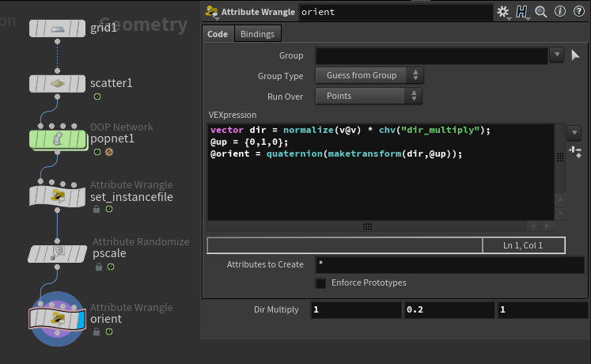Click the VEXpression label

pos(233,115)
